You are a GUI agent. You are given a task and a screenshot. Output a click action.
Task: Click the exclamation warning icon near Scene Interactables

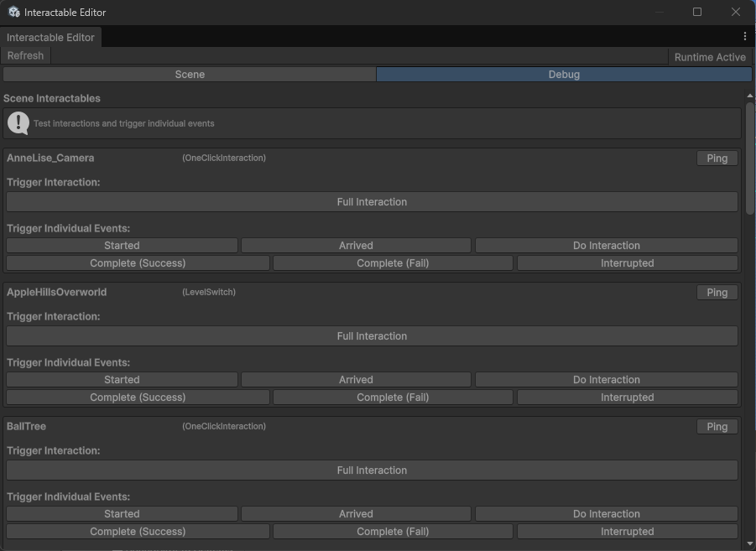[x=18, y=123]
